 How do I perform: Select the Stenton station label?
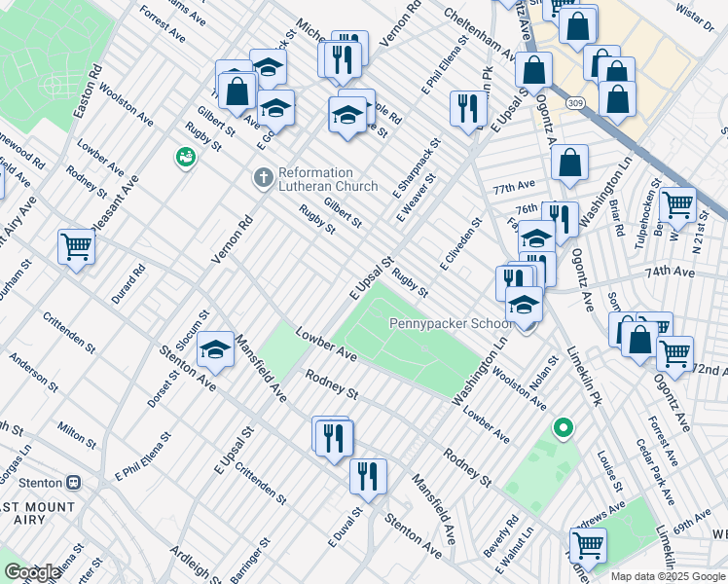tap(41, 483)
